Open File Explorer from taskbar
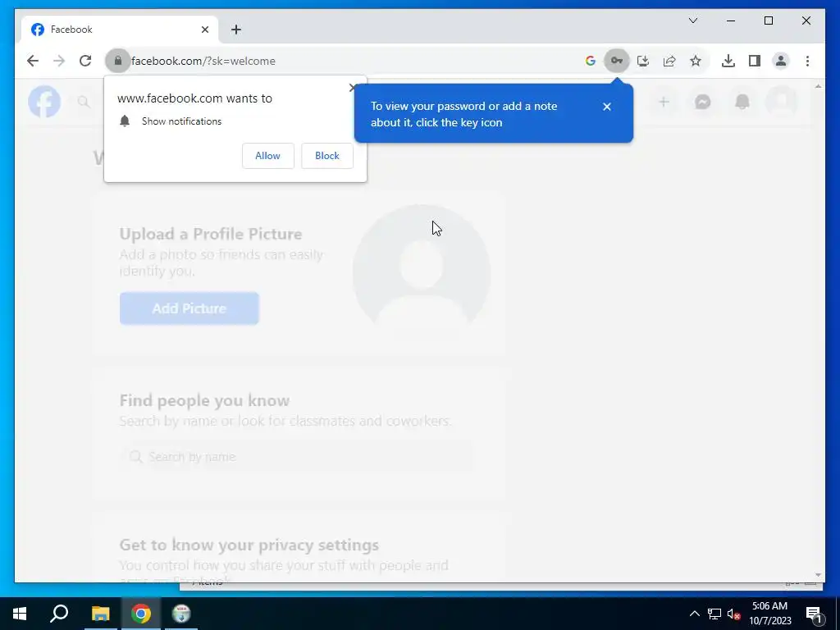 tap(100, 614)
